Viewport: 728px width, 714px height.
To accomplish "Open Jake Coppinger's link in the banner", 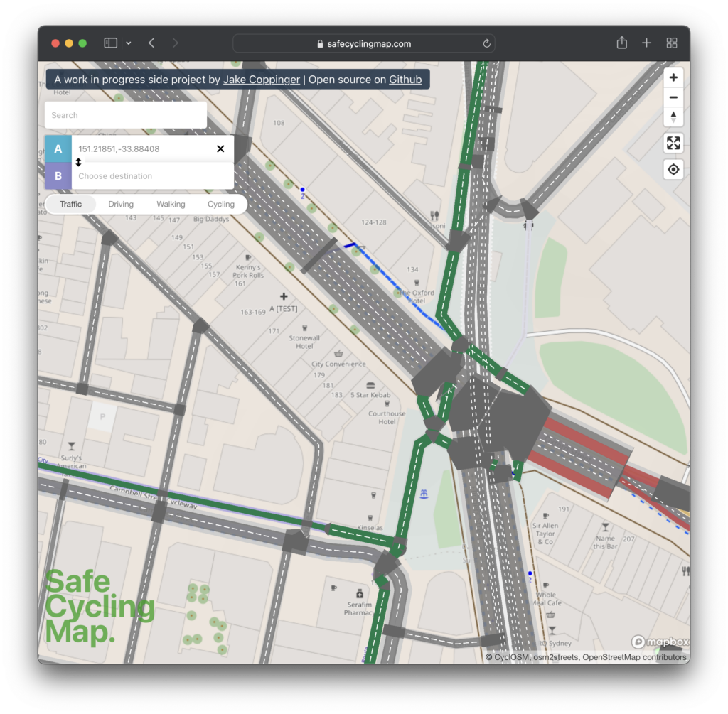I will point(262,79).
